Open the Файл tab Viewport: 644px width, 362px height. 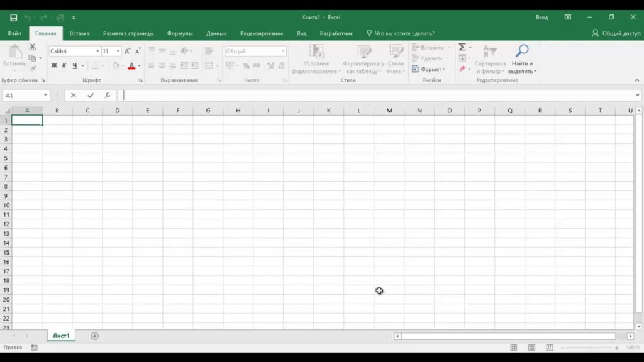(14, 33)
